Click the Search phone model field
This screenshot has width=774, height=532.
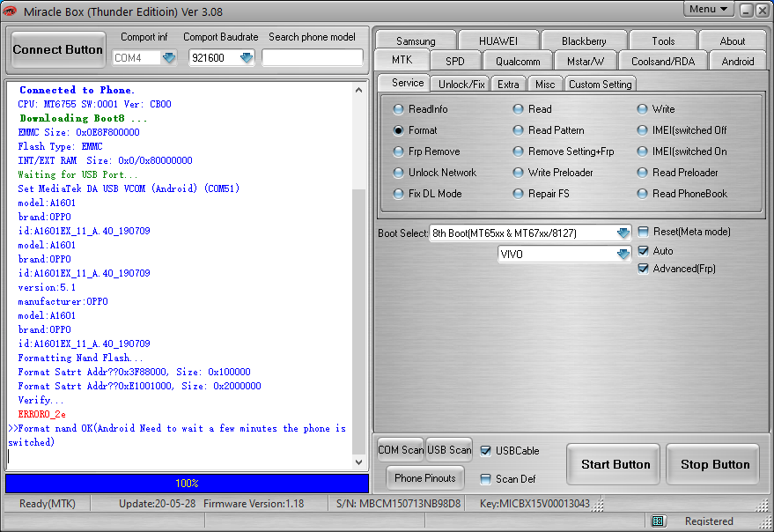pyautogui.click(x=313, y=58)
